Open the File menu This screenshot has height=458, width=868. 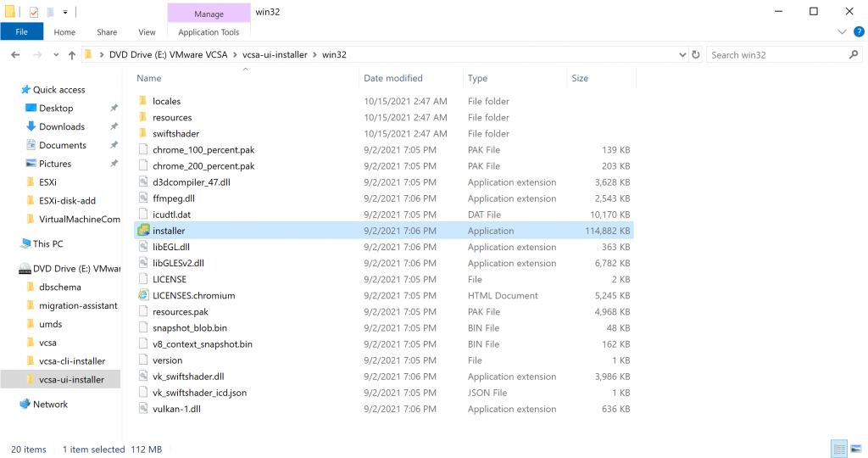coord(21,32)
